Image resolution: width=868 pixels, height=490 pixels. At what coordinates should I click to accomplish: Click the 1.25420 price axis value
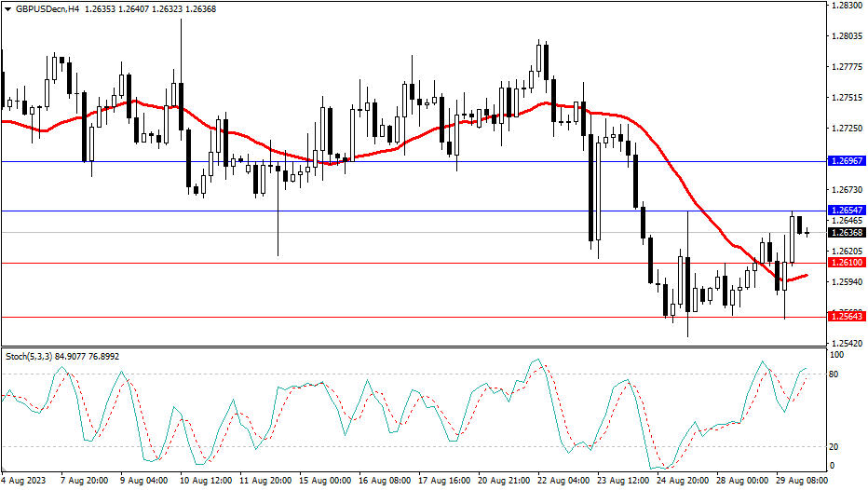point(847,344)
